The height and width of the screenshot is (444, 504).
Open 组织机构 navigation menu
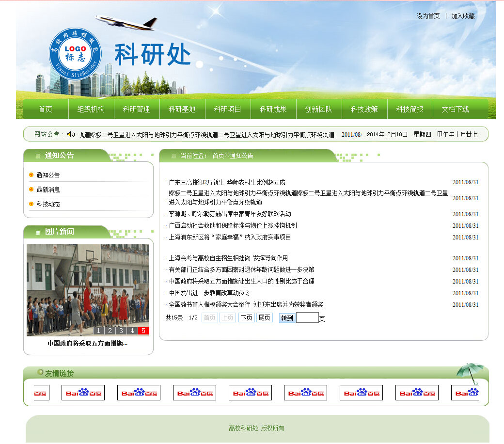click(91, 110)
